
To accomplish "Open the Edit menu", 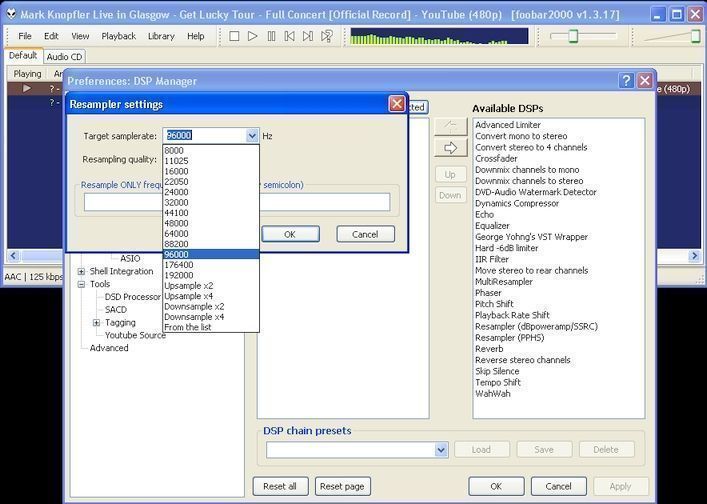I will click(51, 36).
